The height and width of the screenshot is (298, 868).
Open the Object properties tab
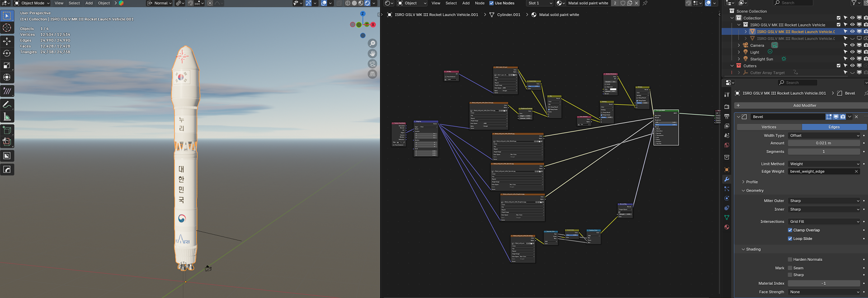726,170
